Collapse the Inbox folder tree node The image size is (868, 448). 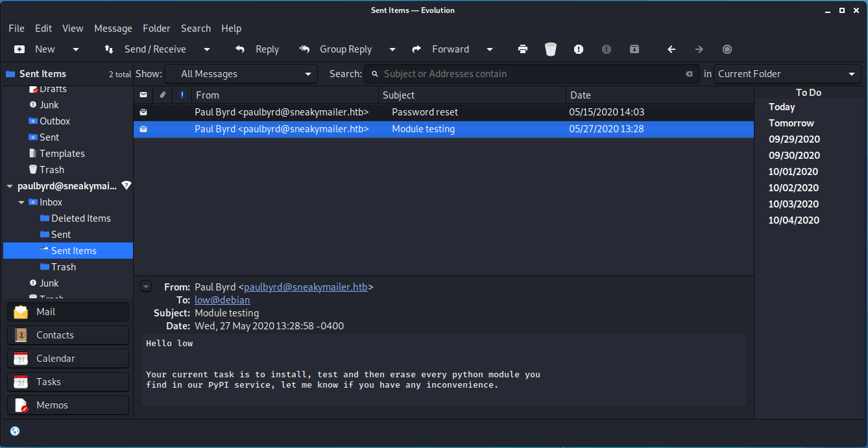click(22, 202)
